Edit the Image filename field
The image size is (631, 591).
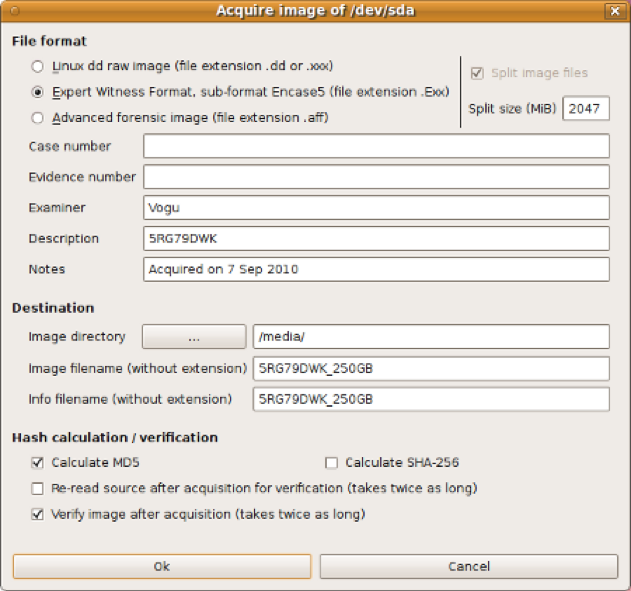(431, 368)
